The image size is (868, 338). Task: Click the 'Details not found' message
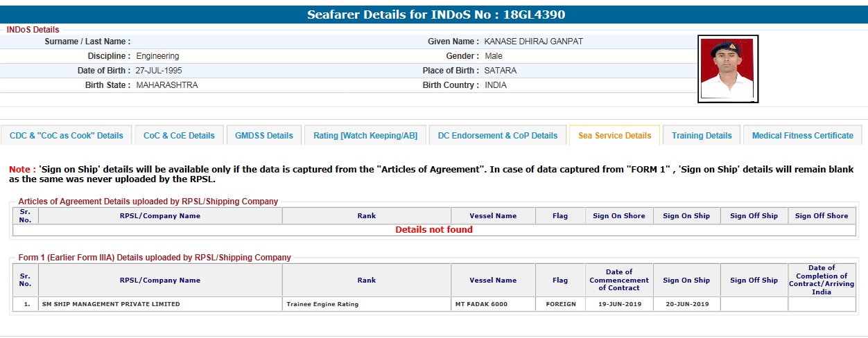pos(434,230)
